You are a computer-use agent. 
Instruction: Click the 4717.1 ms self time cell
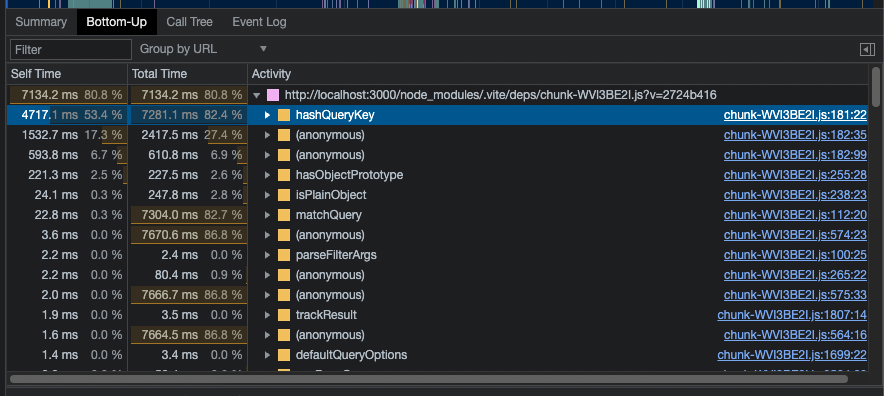(67, 115)
